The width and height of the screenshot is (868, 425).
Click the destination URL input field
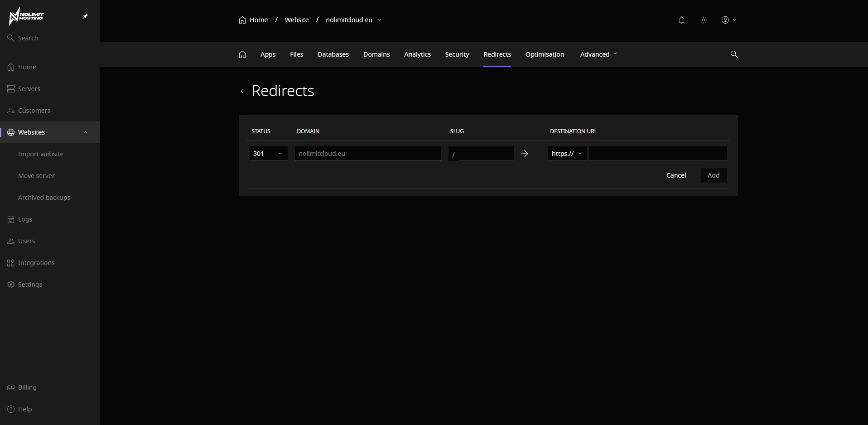(x=658, y=154)
